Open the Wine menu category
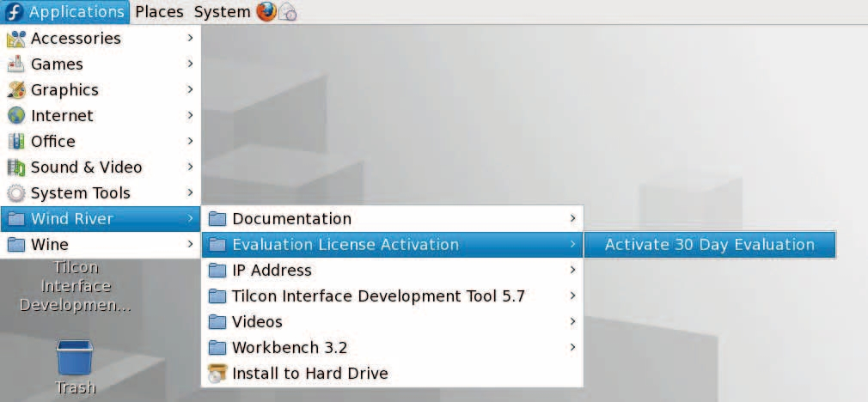The width and height of the screenshot is (868, 402). click(x=49, y=245)
